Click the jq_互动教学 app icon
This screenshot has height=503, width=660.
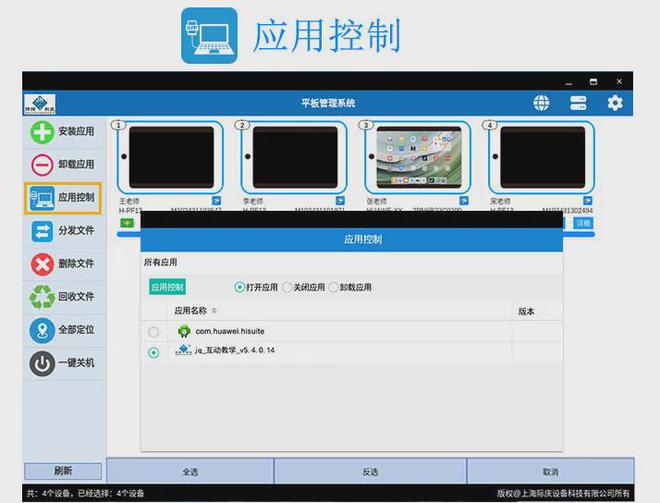click(x=184, y=350)
